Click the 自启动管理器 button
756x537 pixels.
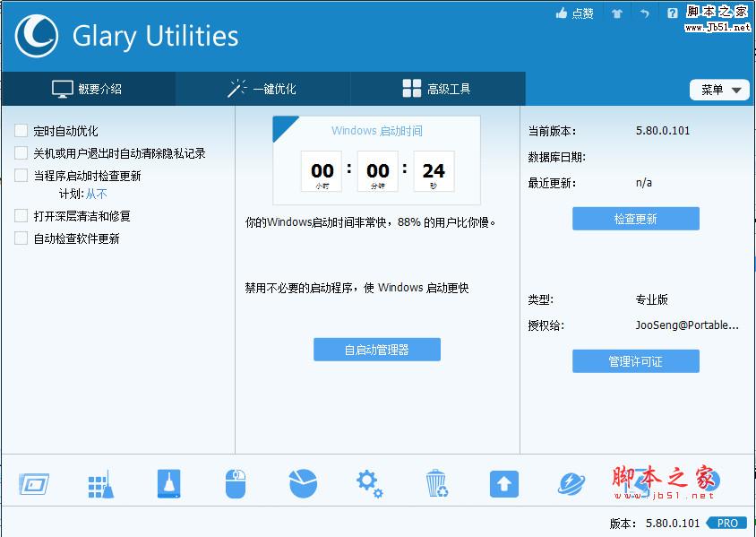(376, 350)
